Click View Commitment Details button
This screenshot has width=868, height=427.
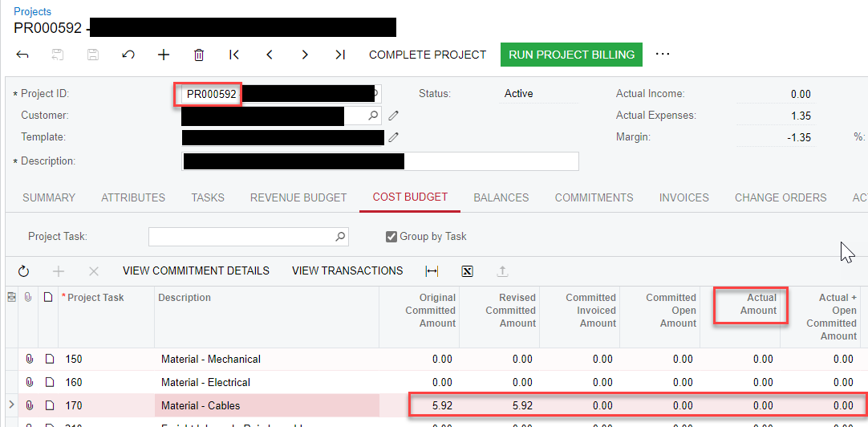pos(196,270)
